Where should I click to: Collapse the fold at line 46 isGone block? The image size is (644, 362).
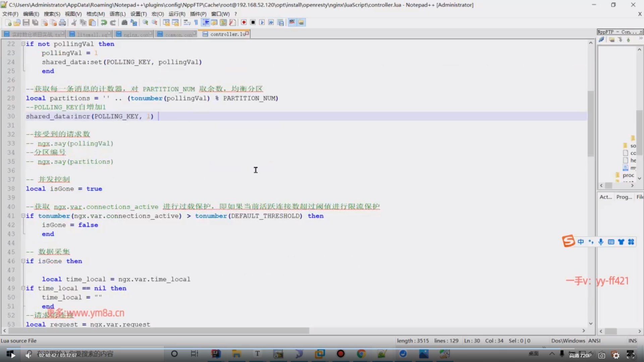pos(23,261)
